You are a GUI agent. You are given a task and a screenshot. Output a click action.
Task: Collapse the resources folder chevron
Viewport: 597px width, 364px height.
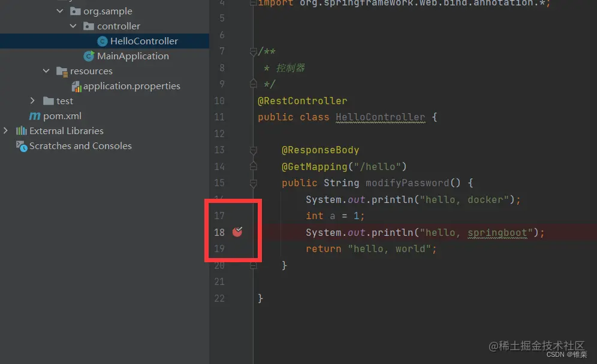(x=46, y=71)
